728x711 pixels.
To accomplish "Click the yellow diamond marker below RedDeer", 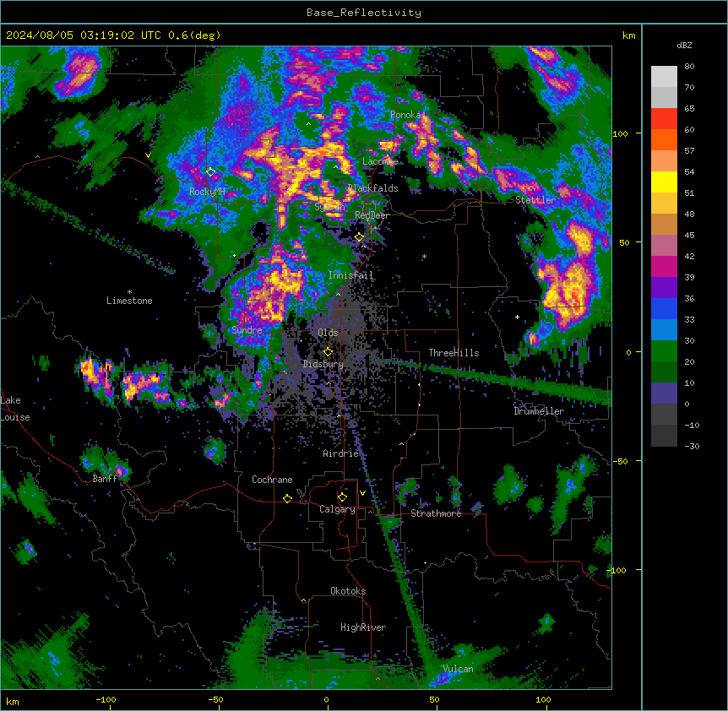I will 360,237.
